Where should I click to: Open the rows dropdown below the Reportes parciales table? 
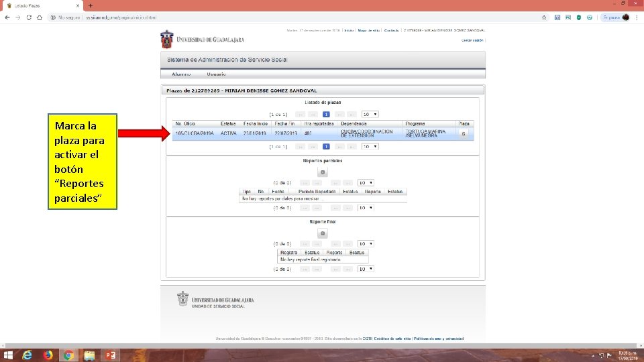[x=366, y=208]
